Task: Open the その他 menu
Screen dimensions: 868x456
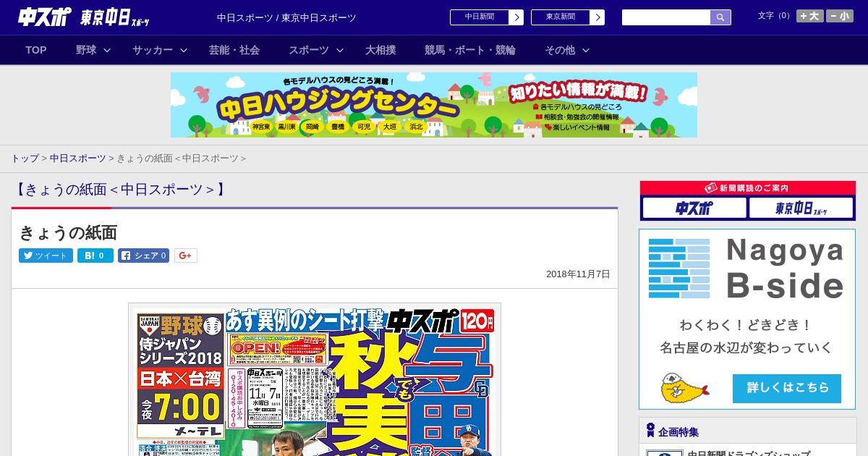Action: (560, 50)
